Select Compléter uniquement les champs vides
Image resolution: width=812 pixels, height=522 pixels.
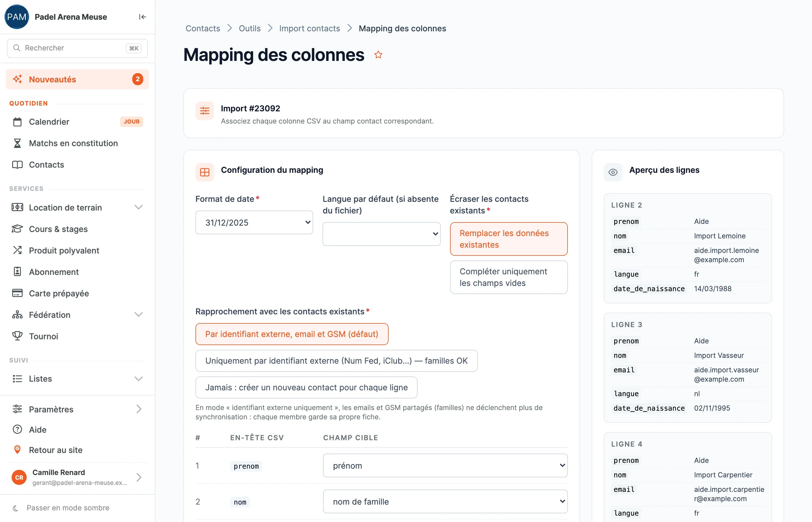coord(509,277)
